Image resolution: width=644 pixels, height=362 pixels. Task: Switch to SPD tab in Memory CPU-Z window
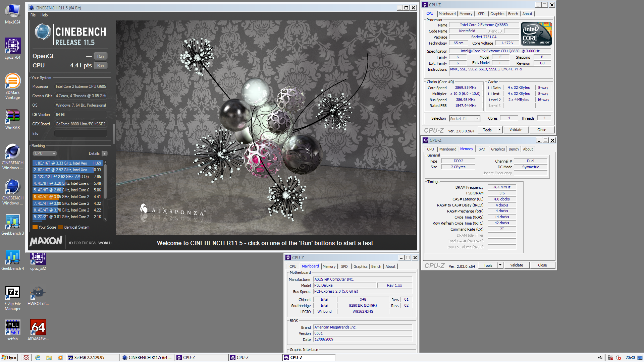tap(482, 149)
